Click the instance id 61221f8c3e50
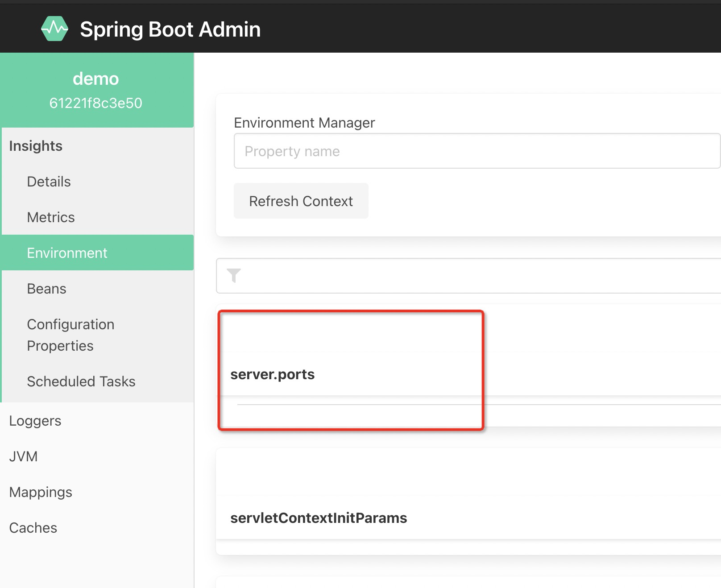 point(96,103)
